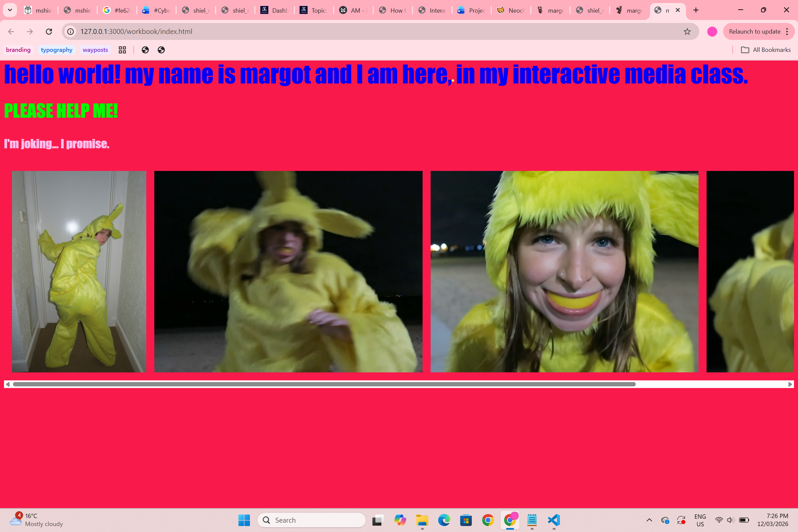This screenshot has width=798, height=532.
Task: Click the Relaunch to update button
Action: [x=754, y=32]
